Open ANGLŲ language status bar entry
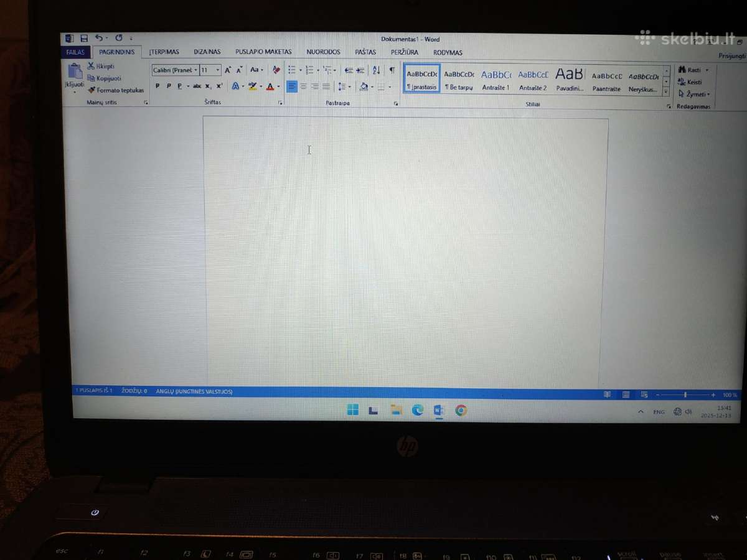747x560 pixels. (194, 391)
